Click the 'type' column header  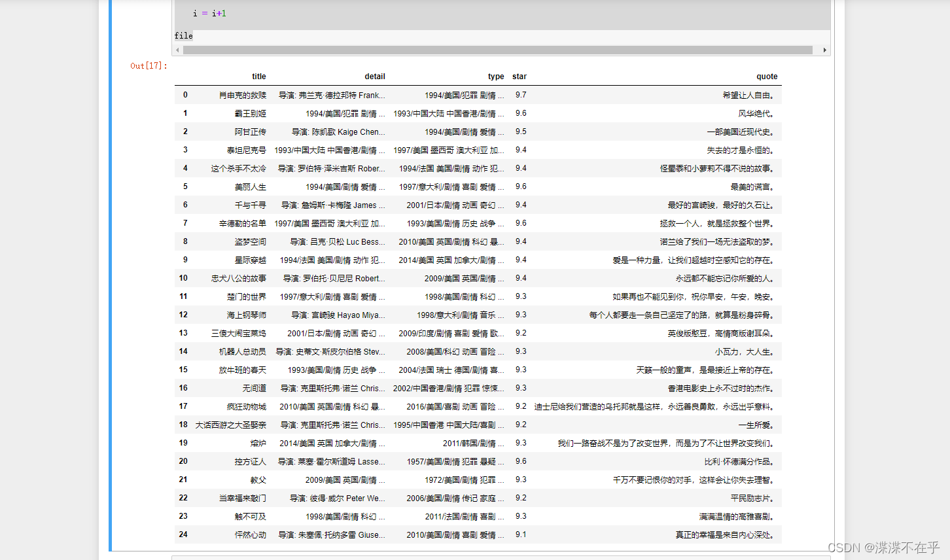(x=496, y=77)
